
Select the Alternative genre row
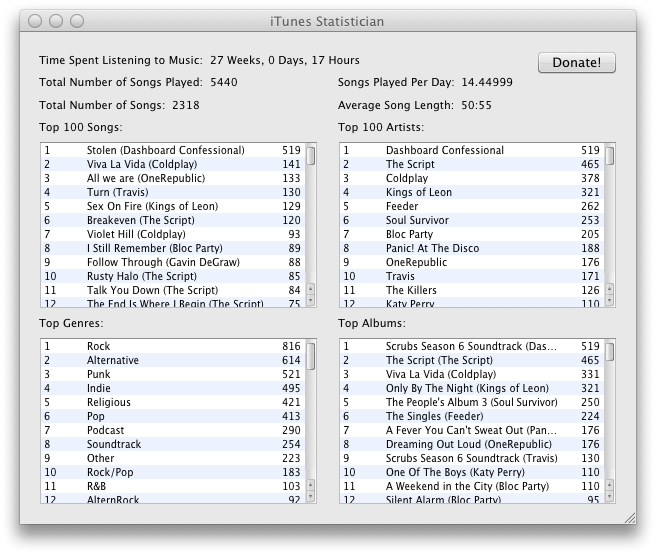click(x=173, y=360)
